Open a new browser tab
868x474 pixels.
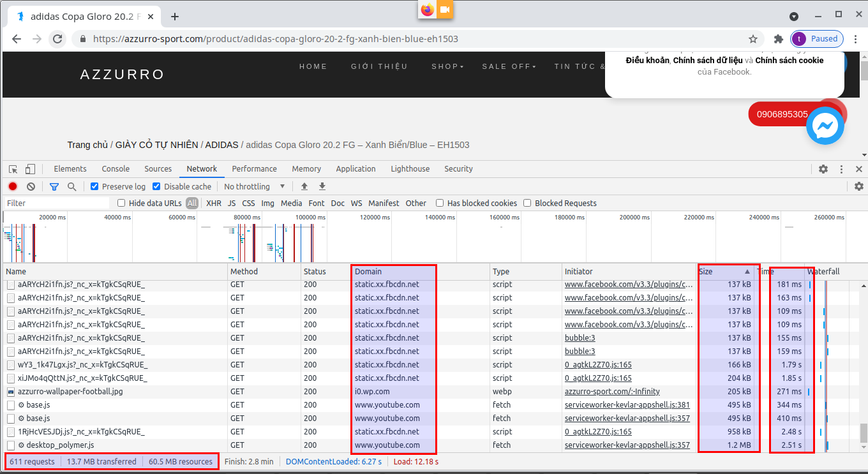tap(175, 17)
